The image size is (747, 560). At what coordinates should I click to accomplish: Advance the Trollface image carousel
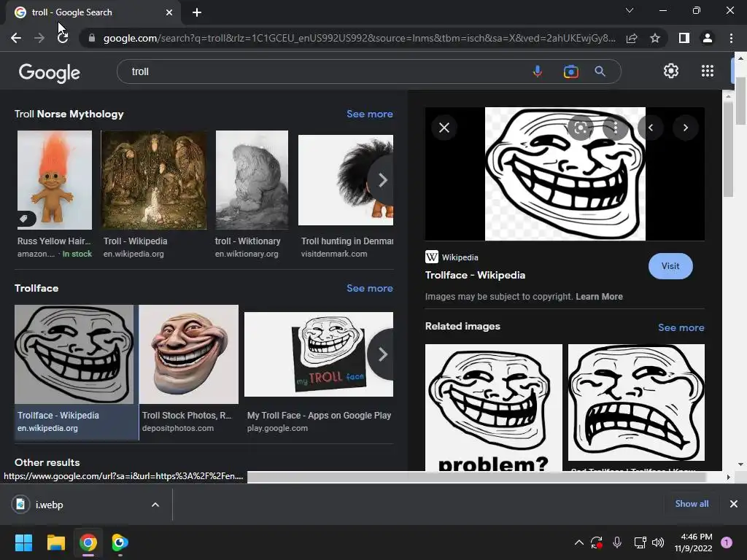click(x=382, y=354)
